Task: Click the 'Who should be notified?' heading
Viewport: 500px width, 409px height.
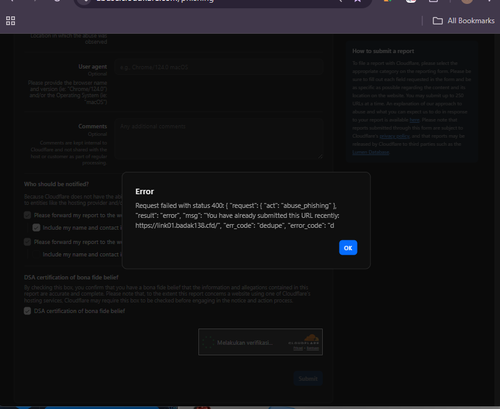Action: tap(56, 184)
